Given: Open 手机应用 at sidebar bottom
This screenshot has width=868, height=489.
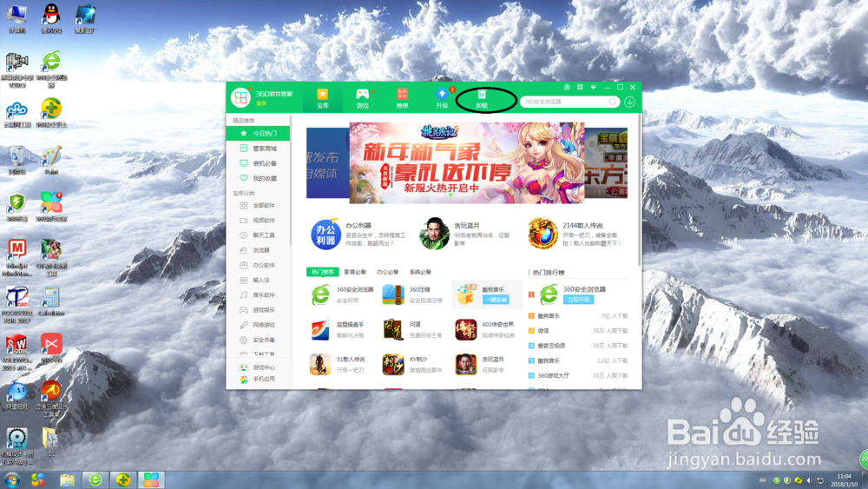Looking at the screenshot, I should click(258, 380).
